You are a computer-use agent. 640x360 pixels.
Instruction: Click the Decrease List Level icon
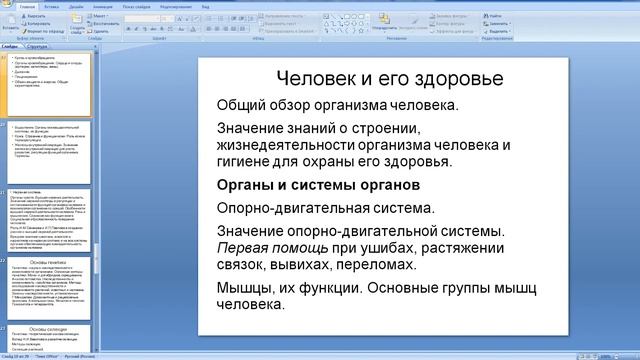pyautogui.click(x=234, y=19)
